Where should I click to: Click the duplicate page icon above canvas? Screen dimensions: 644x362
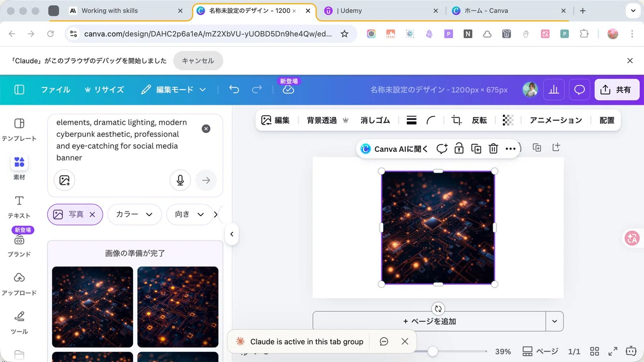tap(537, 147)
